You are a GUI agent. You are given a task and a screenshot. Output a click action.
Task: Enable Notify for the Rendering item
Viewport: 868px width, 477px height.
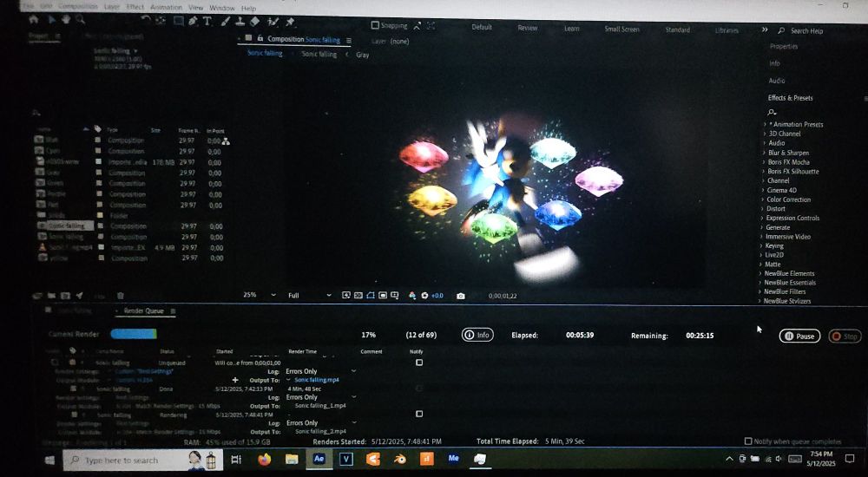pos(419,414)
